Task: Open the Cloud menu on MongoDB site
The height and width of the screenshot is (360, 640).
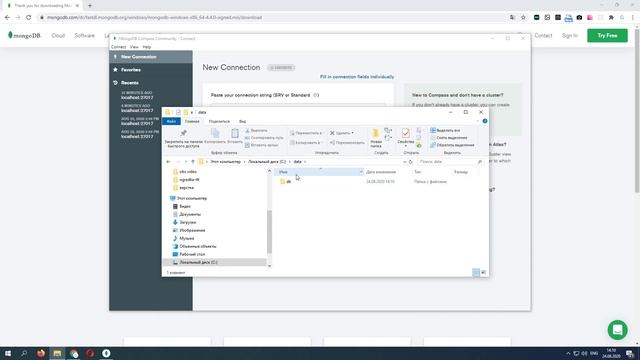Action: pos(58,36)
